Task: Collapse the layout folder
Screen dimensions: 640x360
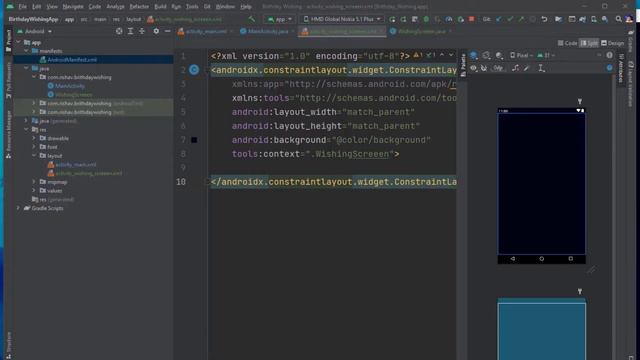Action: (x=34, y=156)
